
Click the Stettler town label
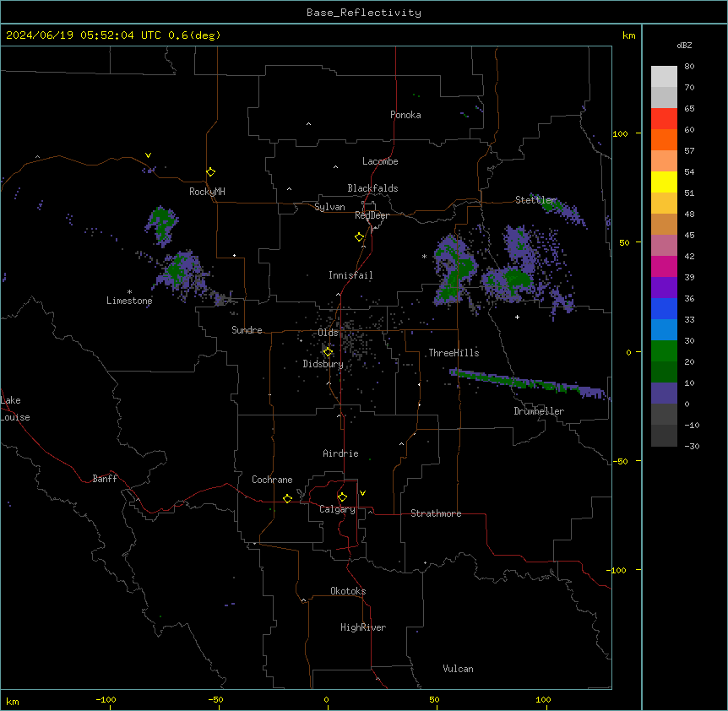tap(535, 200)
